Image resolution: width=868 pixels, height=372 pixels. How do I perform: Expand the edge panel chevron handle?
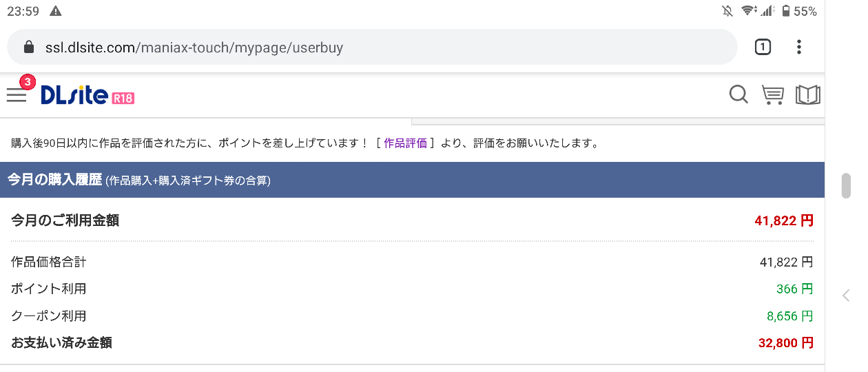[846, 296]
